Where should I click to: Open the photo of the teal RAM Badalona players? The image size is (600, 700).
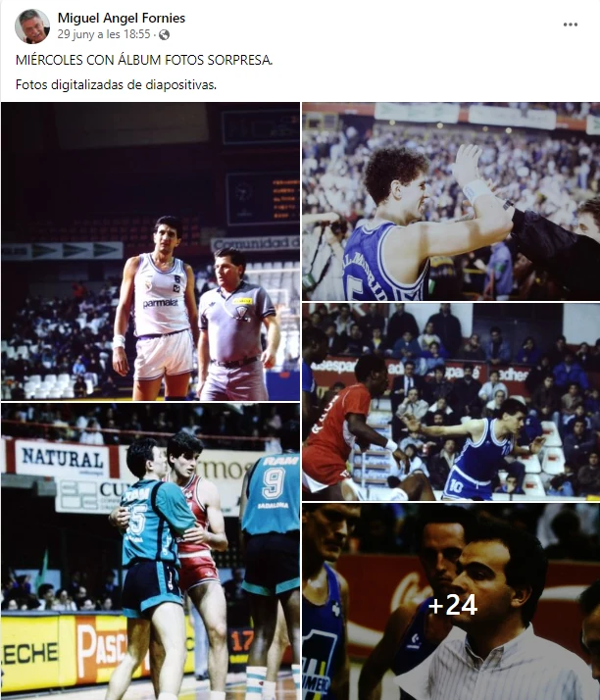pyautogui.click(x=150, y=551)
